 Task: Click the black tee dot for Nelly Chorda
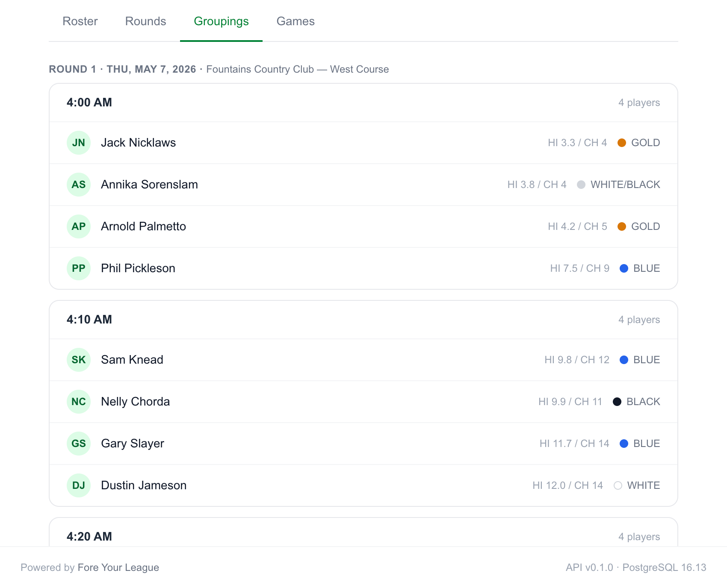point(617,402)
